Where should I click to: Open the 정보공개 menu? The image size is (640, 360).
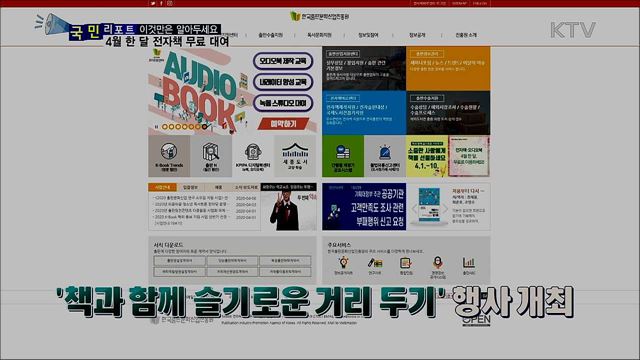[x=417, y=35]
